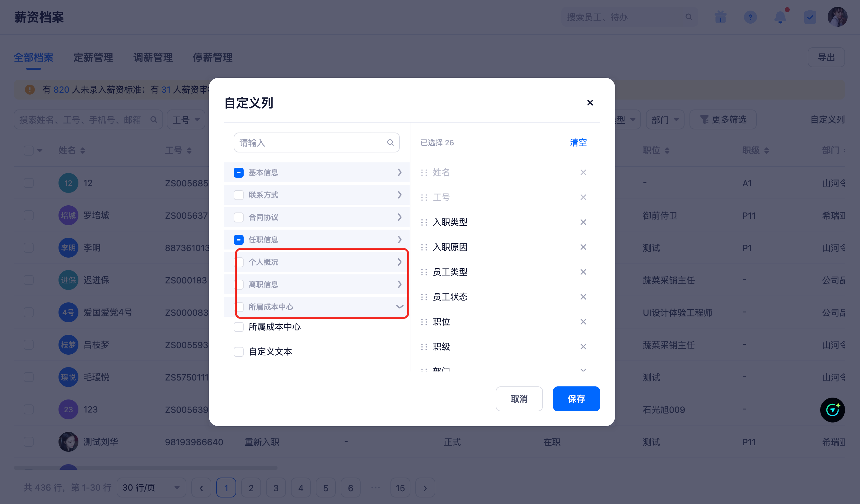Click 取消 button
This screenshot has width=860, height=504.
click(x=519, y=399)
